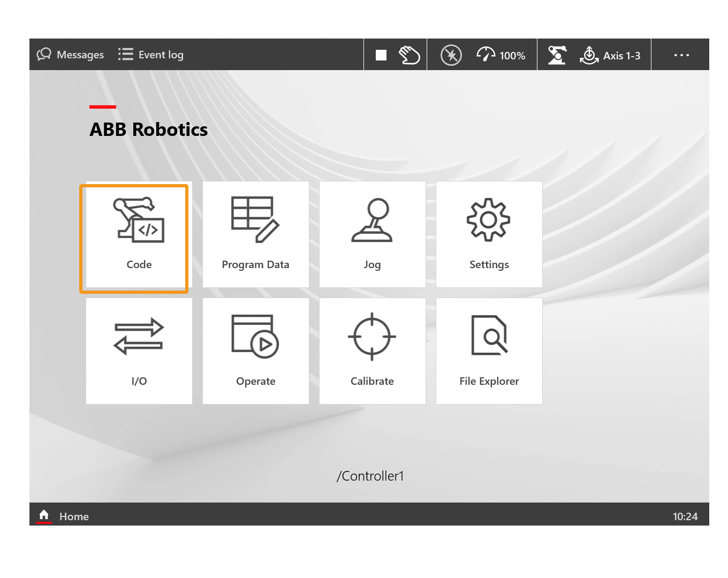Image resolution: width=728 pixels, height=578 pixels.
Task: Open the File Explorer tile
Action: [489, 351]
